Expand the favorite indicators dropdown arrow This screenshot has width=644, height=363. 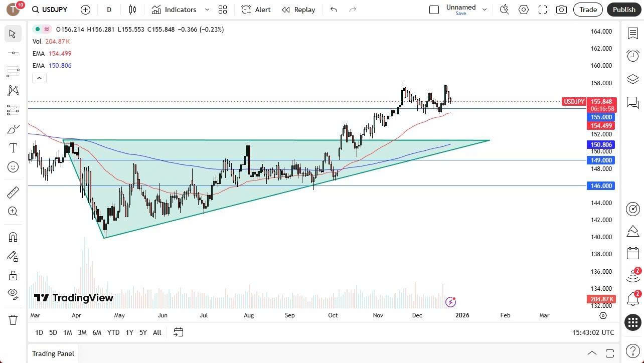pyautogui.click(x=207, y=10)
